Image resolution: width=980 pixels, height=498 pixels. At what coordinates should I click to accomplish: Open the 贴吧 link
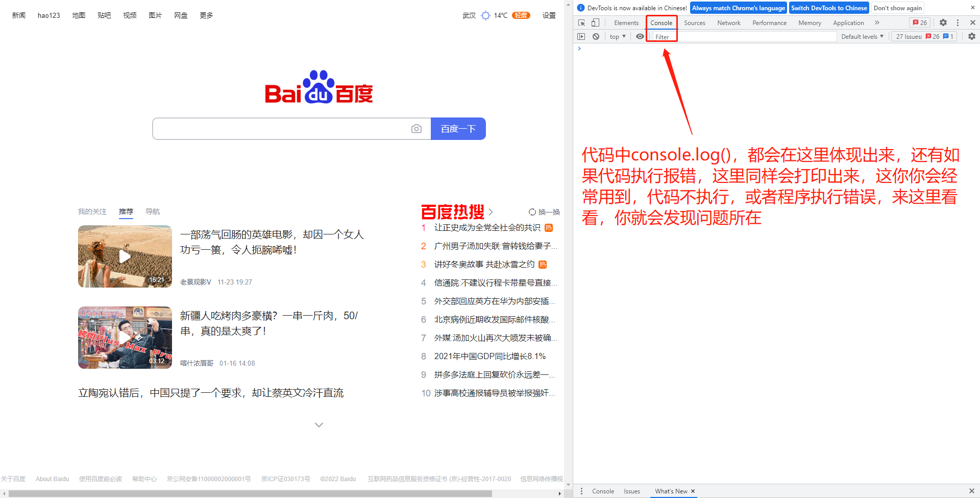[x=104, y=15]
